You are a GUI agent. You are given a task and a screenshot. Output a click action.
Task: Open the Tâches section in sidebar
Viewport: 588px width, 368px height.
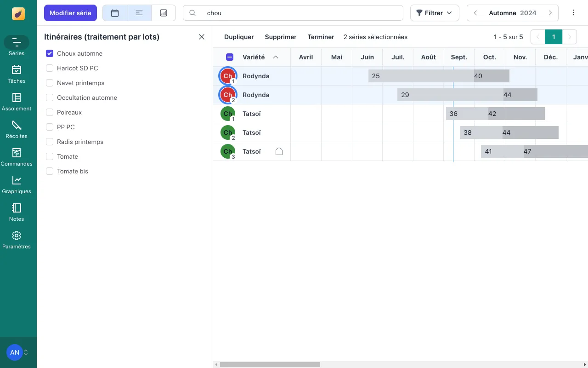tap(17, 74)
